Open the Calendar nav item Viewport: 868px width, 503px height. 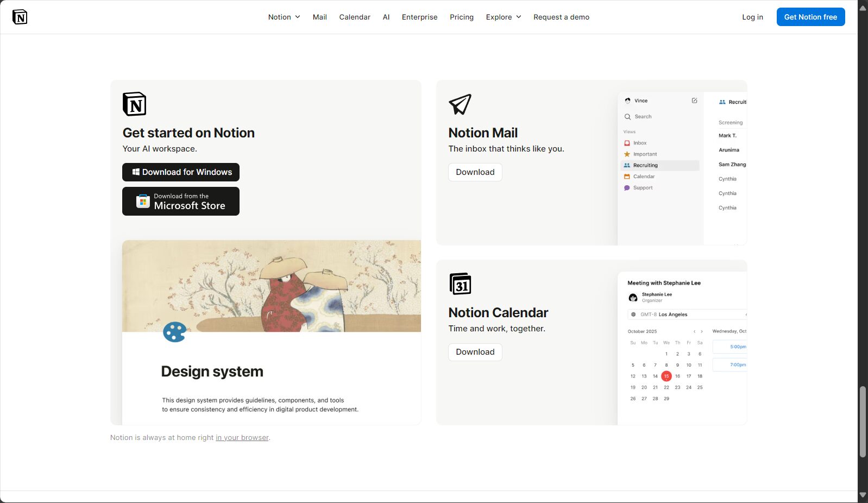tap(355, 17)
